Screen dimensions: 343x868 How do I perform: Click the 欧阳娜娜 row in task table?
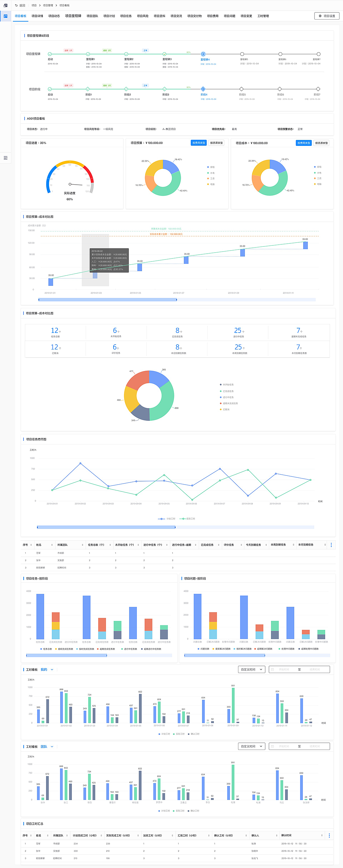click(x=178, y=568)
